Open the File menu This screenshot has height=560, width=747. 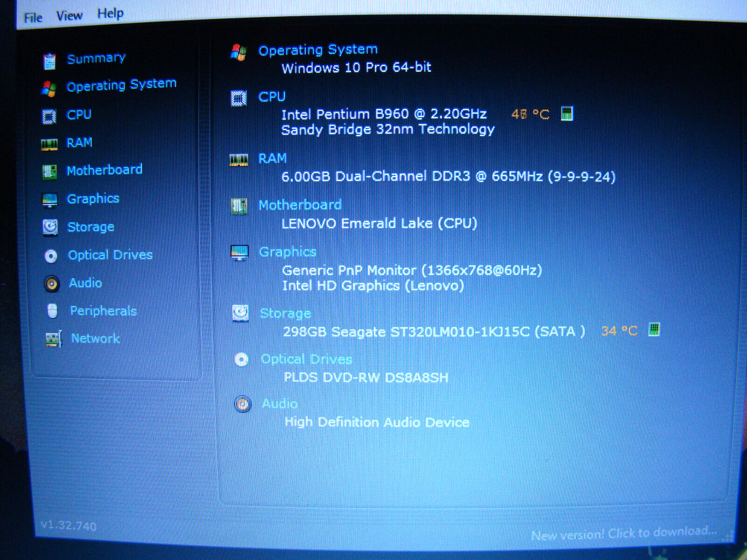33,17
